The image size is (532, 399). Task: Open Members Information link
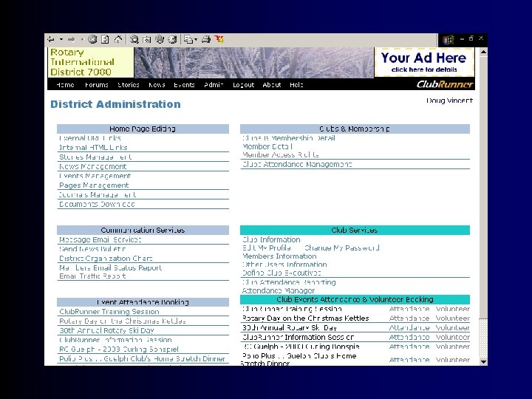(279, 256)
